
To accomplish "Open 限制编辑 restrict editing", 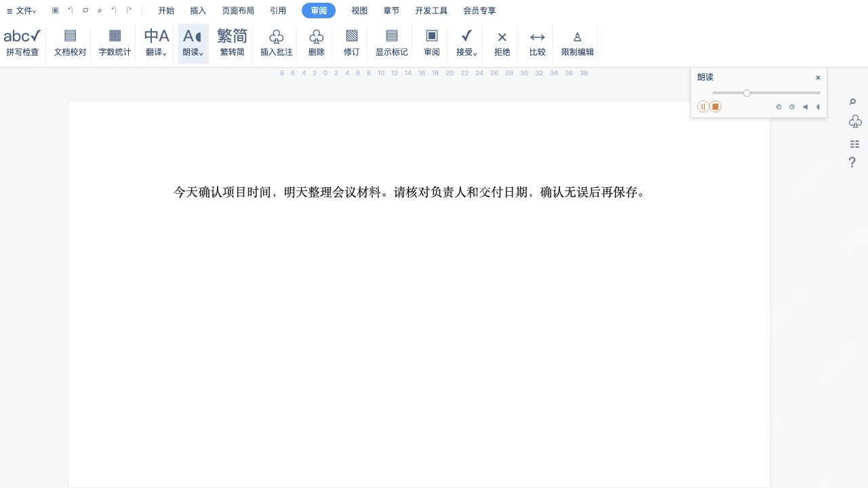I will 578,43.
